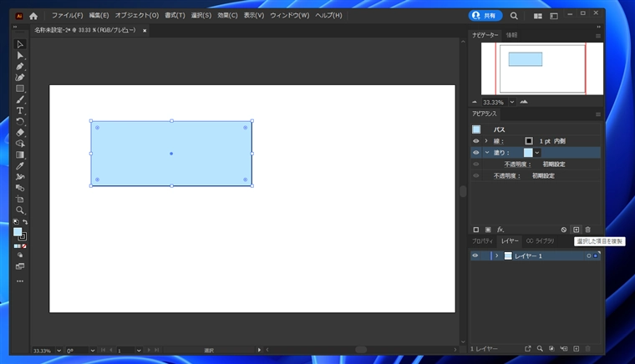Open Edit Toolbar three-dots button
635x364 pixels.
click(x=20, y=281)
